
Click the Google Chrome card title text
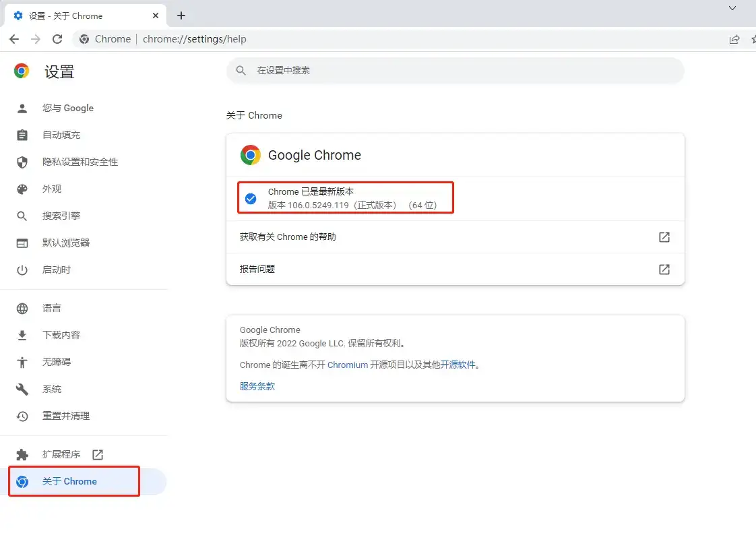point(315,155)
